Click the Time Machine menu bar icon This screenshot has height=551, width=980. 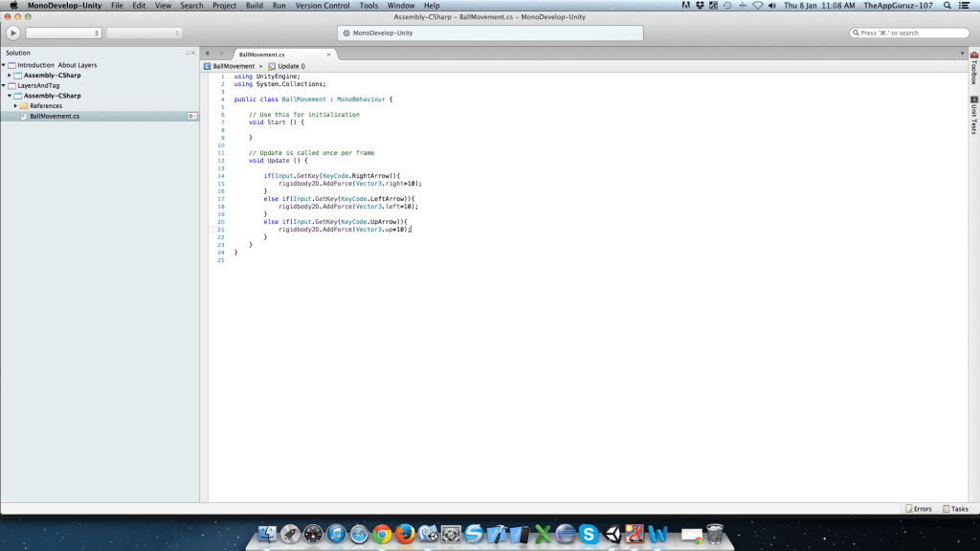[727, 6]
